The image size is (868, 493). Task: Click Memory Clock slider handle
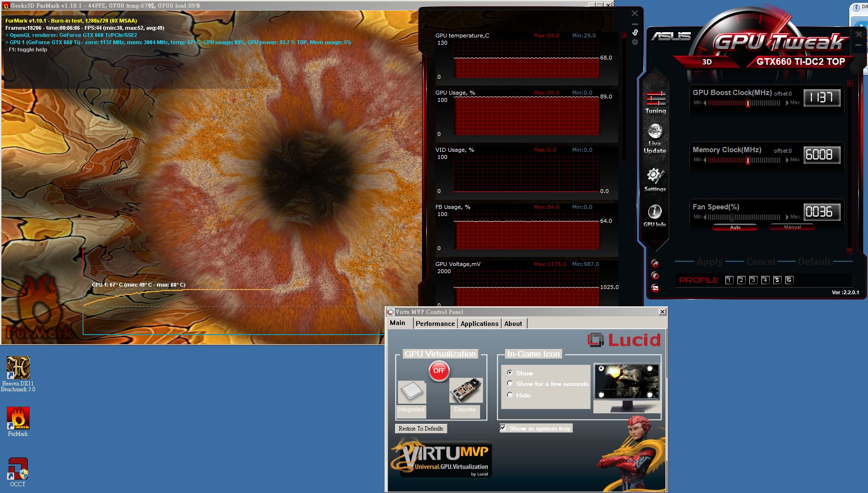748,160
